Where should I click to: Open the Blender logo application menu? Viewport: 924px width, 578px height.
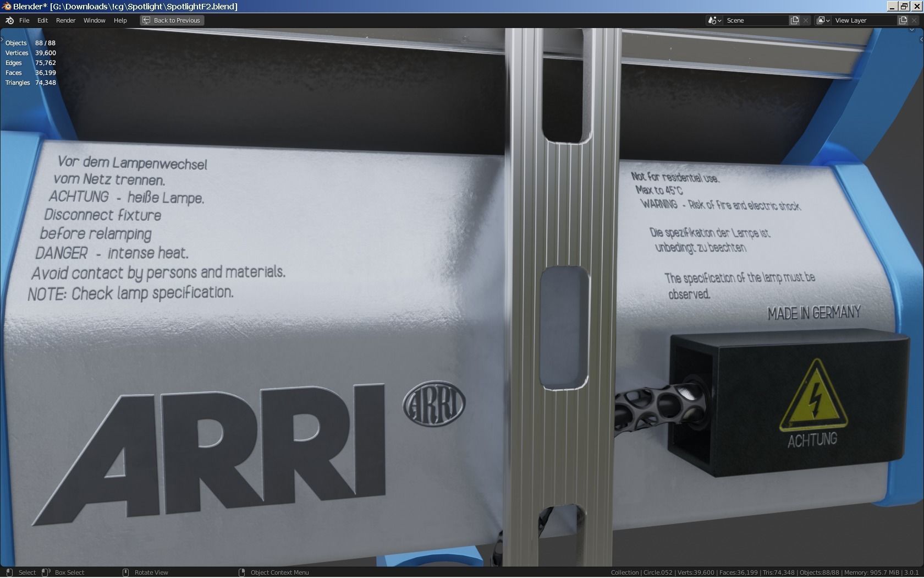[9, 20]
